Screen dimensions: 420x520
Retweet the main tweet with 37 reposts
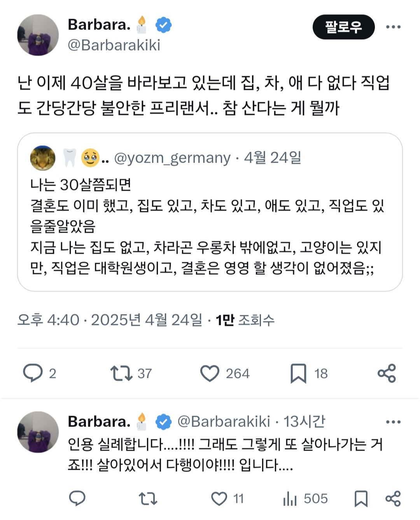121,373
